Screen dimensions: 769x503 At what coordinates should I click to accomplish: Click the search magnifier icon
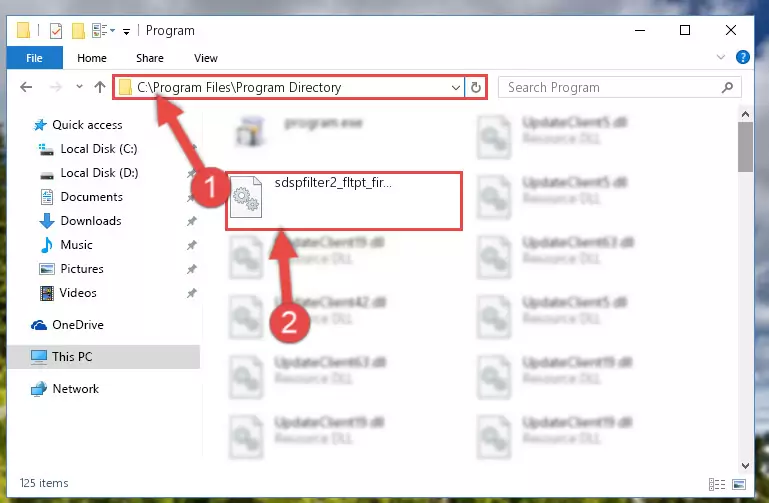727,87
